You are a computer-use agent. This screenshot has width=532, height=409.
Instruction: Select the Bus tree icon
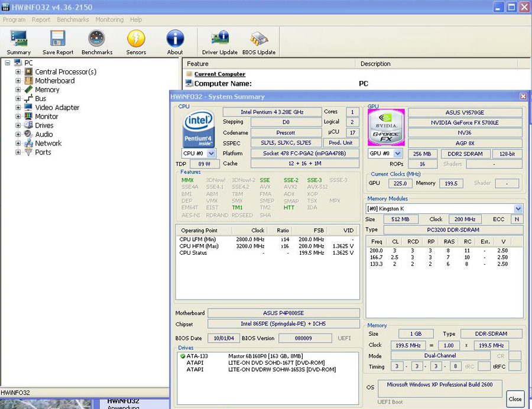coord(29,99)
